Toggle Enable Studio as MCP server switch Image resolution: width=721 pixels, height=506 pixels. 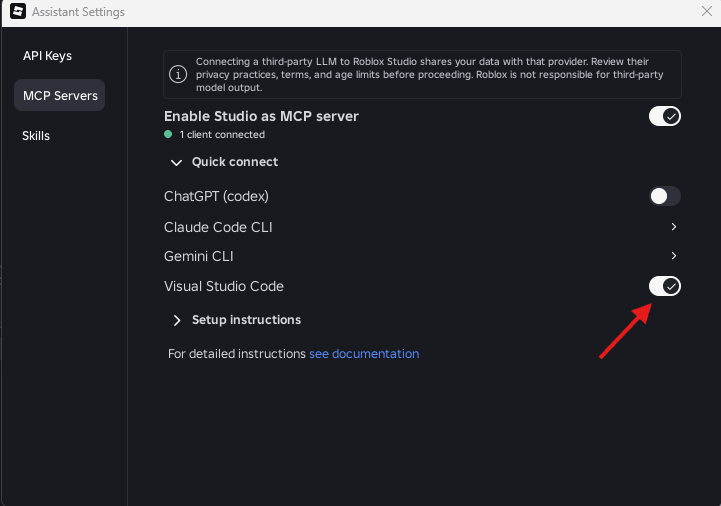click(664, 116)
